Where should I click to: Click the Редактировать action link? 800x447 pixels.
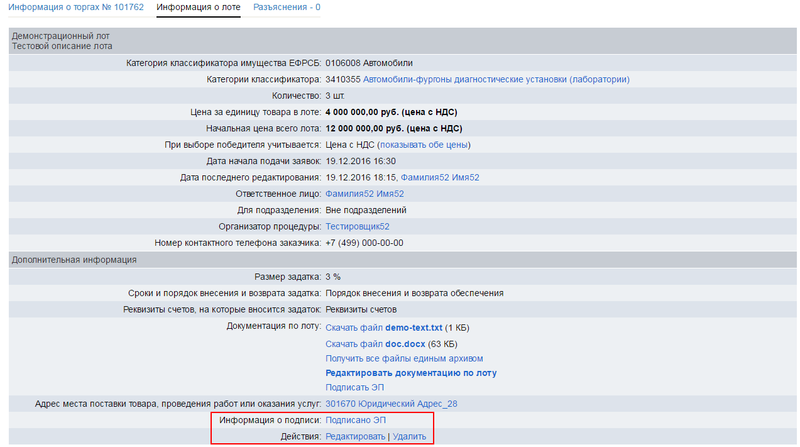pyautogui.click(x=356, y=436)
